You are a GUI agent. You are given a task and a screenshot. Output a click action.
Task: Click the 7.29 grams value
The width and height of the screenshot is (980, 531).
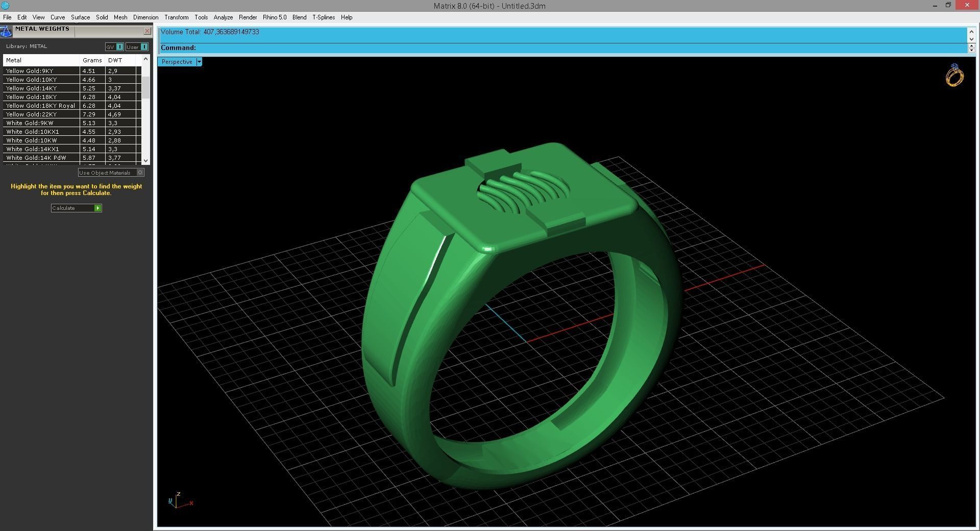pos(89,114)
